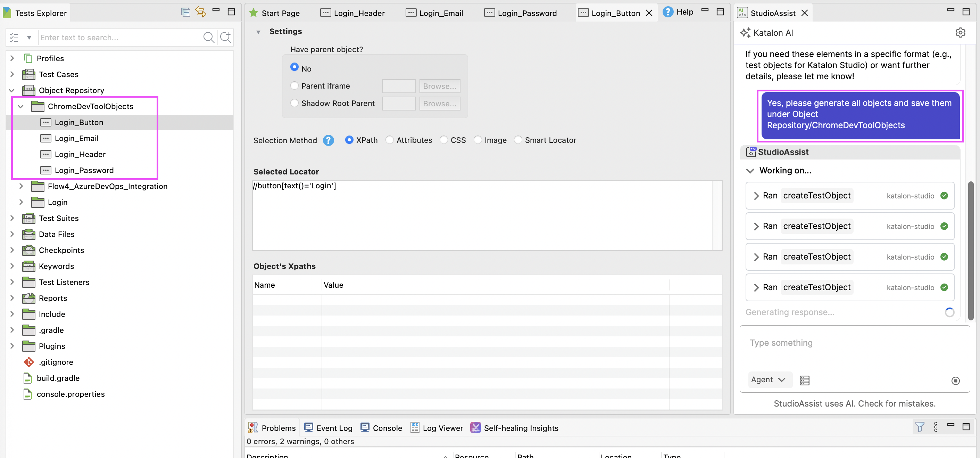Click the search magnifier icon in Tests Explorer
The height and width of the screenshot is (458, 980).
point(209,37)
